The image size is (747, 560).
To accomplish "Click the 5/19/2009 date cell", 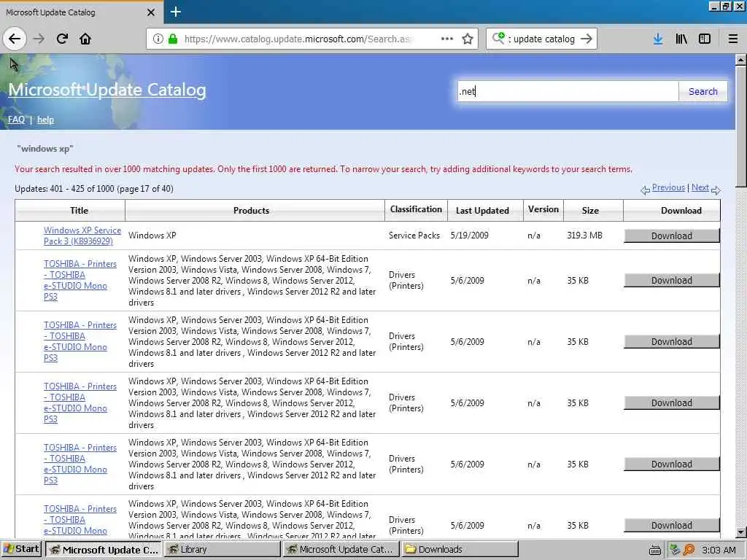I will click(x=469, y=236).
